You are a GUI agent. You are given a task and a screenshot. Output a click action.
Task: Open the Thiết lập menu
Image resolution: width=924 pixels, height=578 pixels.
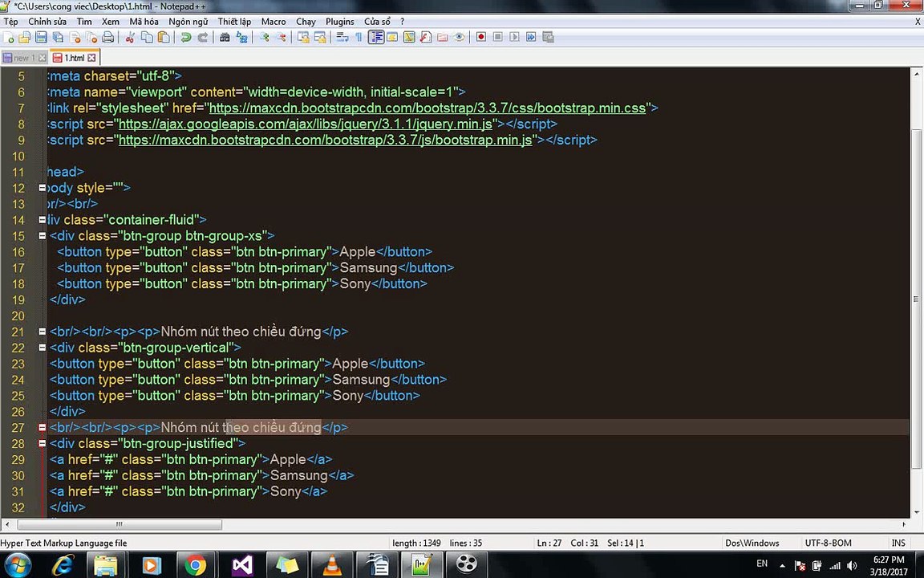[x=234, y=21]
